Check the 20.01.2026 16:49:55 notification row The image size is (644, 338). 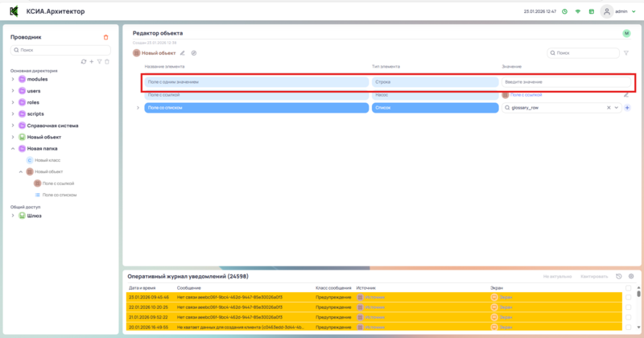[x=629, y=328]
